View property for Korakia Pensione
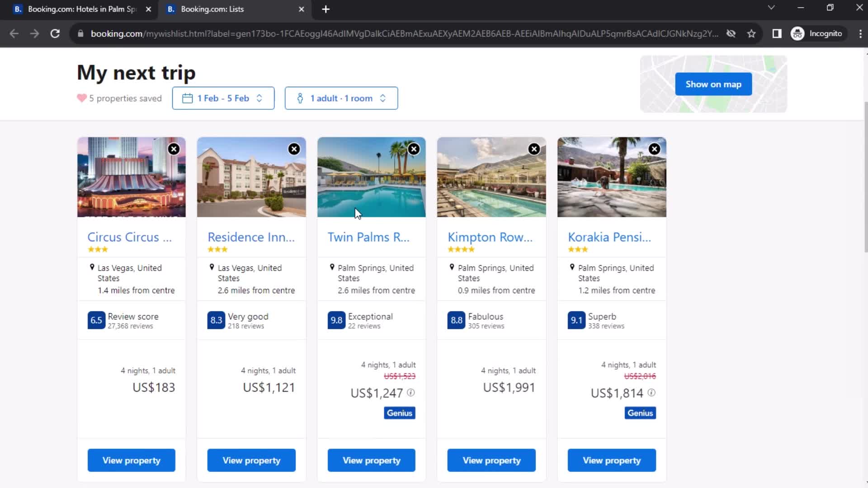Viewport: 868px width, 488px height. [x=612, y=460]
